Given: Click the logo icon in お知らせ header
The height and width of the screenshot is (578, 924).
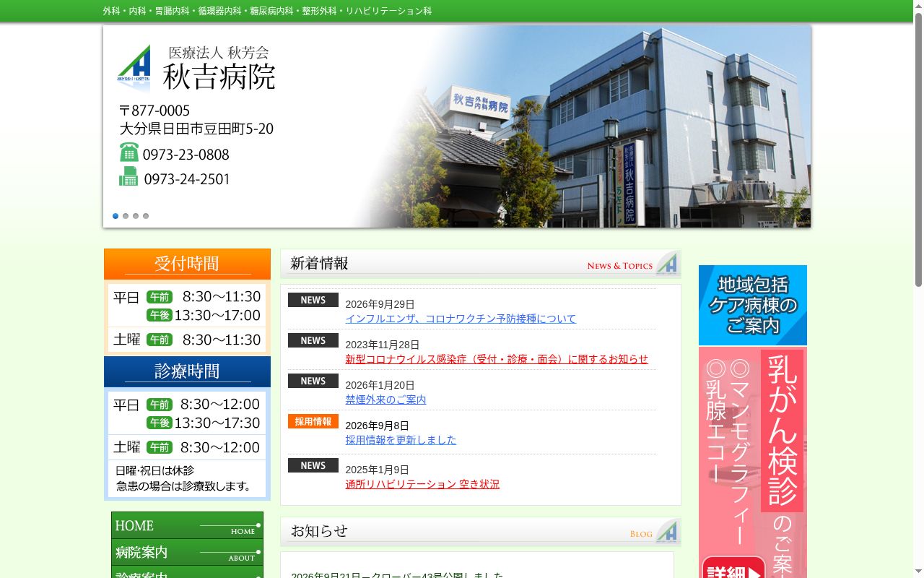Looking at the screenshot, I should 667,532.
